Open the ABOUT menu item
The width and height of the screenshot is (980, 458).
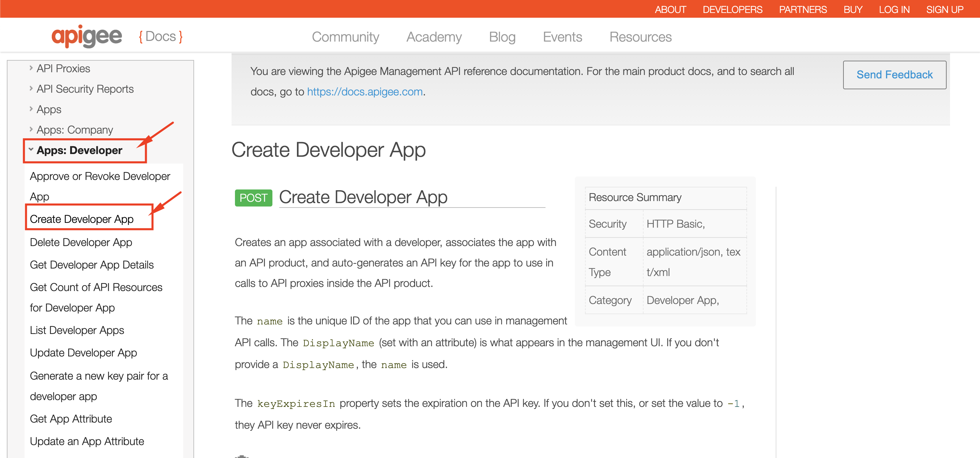pyautogui.click(x=670, y=10)
